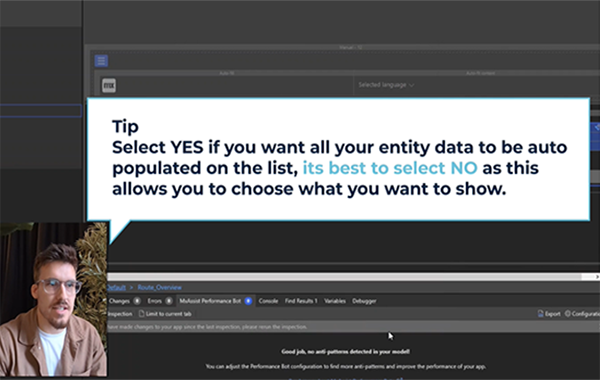600x380 pixels.
Task: Switch to the Changes tab
Action: (119, 301)
